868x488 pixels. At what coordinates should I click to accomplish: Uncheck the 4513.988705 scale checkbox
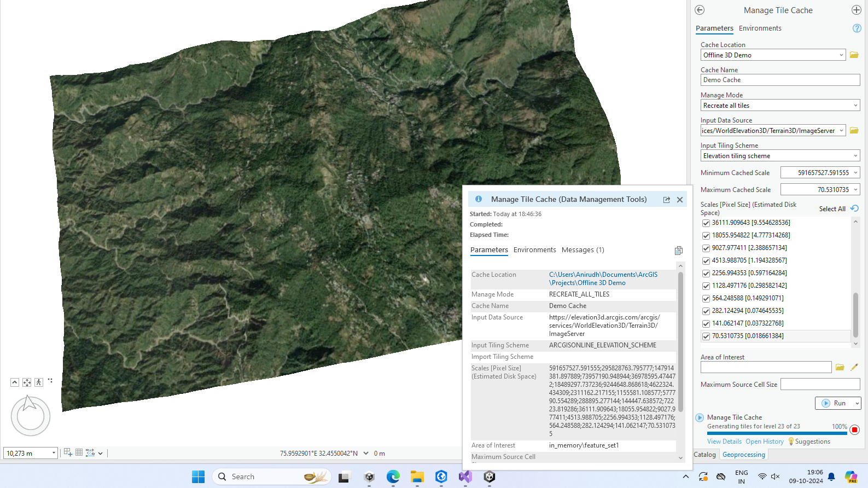[x=706, y=261]
